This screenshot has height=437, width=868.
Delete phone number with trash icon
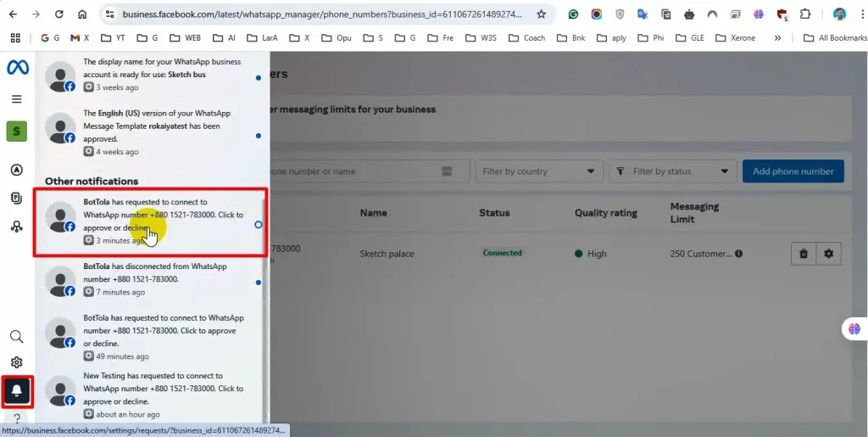[803, 253]
